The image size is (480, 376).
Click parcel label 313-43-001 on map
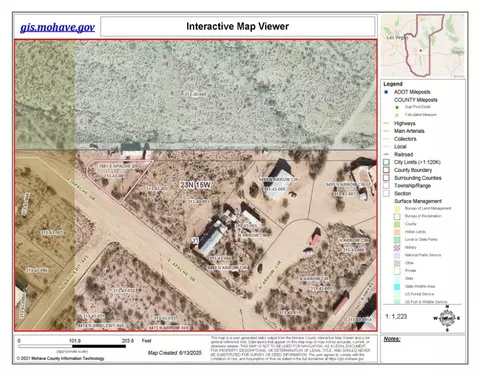[x=115, y=175]
